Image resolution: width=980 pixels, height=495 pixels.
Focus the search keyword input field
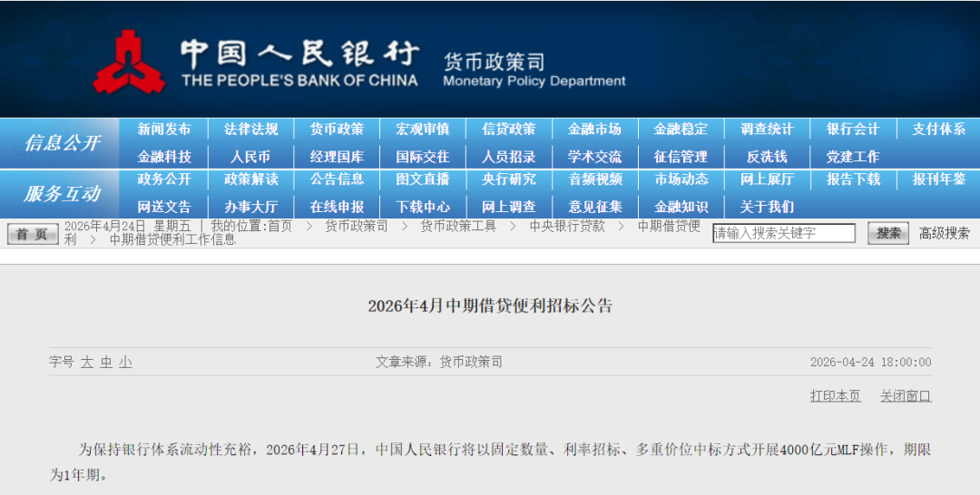(784, 234)
